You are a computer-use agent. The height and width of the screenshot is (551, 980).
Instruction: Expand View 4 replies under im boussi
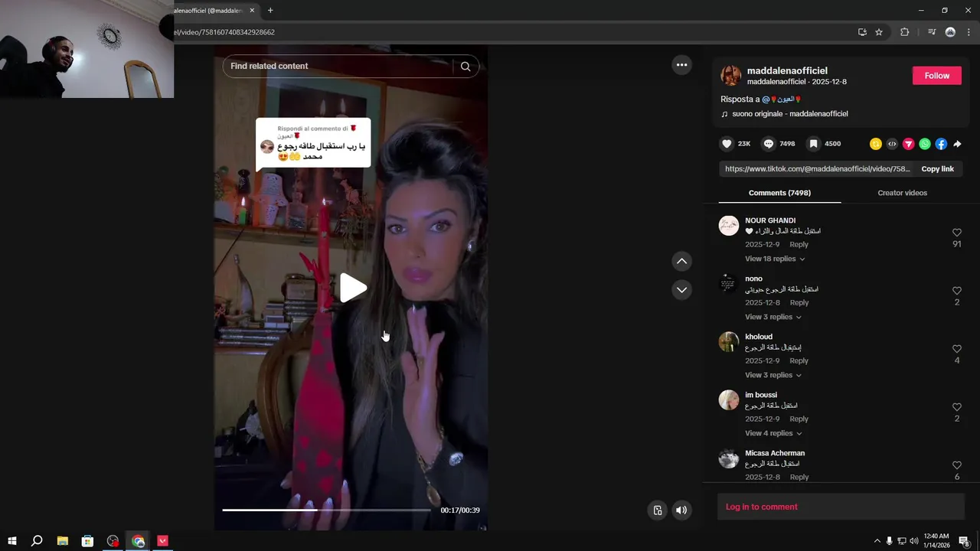[773, 433]
